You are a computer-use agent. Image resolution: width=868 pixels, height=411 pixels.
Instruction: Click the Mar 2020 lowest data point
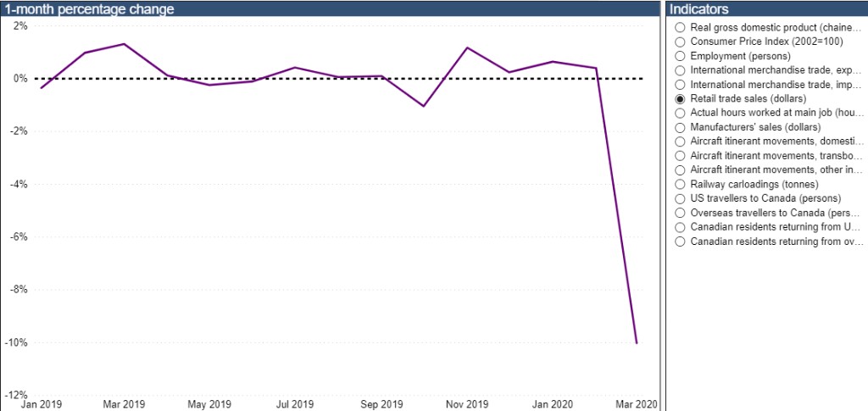[x=637, y=342]
